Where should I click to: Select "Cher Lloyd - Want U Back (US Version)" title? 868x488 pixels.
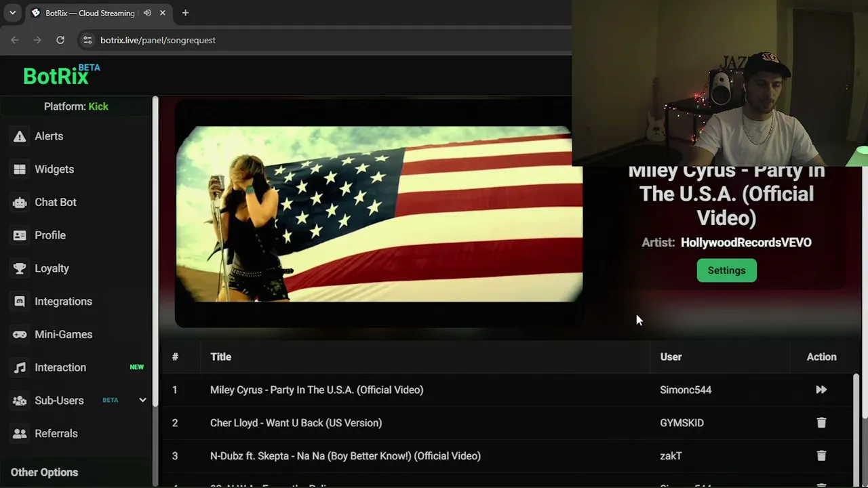click(x=296, y=423)
